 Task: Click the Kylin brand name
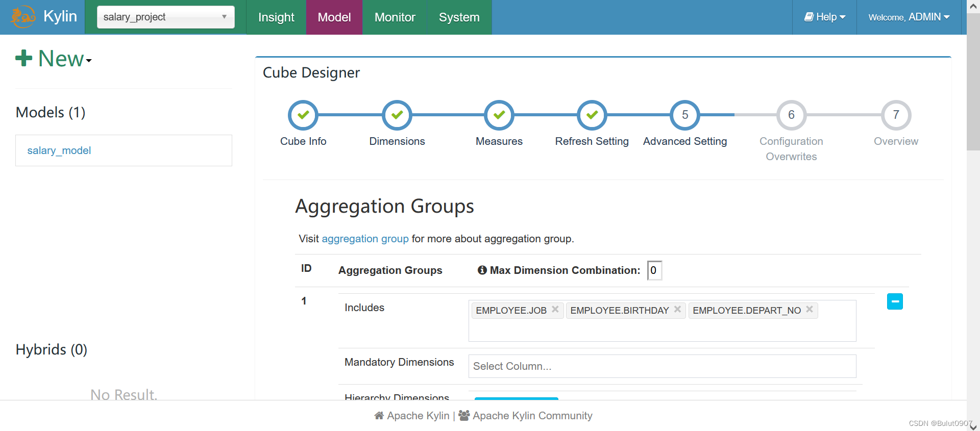(x=60, y=16)
